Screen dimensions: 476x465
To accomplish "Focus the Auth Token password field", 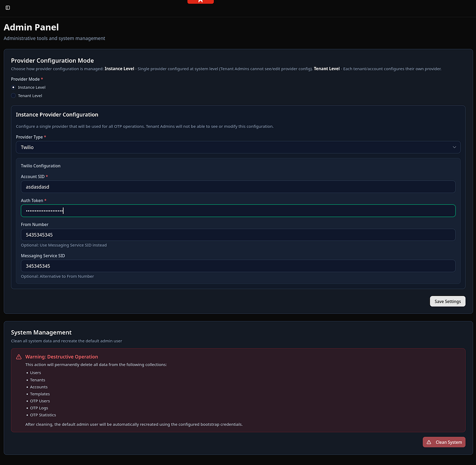I will click(x=238, y=211).
